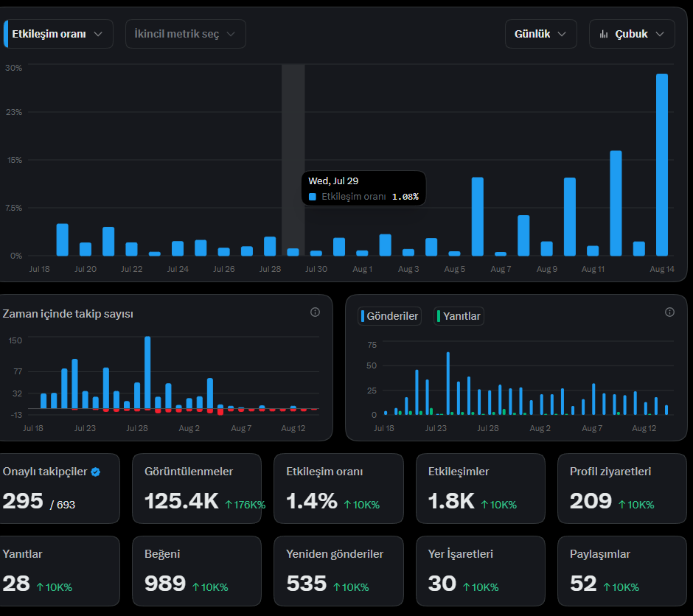The height and width of the screenshot is (616, 693).
Task: Select the Etkileşimler metric card
Action: pyautogui.click(x=481, y=489)
